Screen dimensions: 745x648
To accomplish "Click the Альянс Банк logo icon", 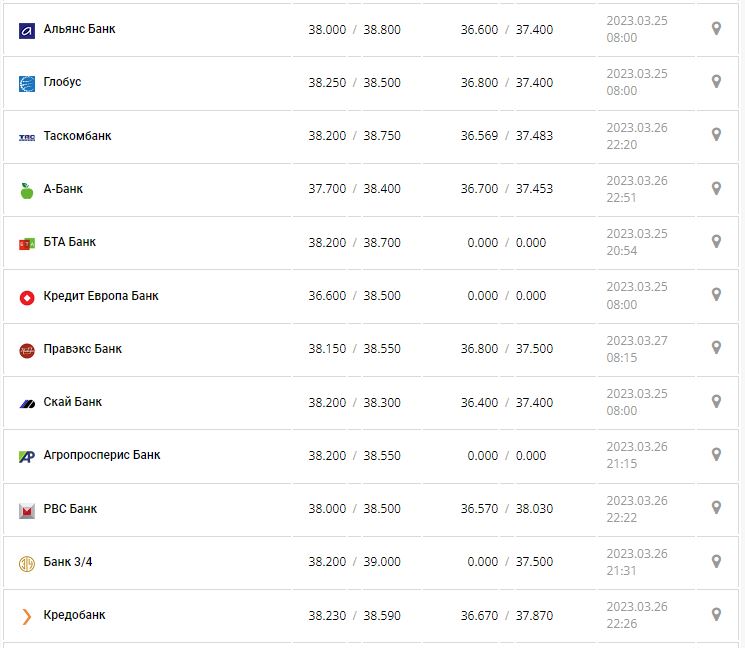I will point(27,30).
